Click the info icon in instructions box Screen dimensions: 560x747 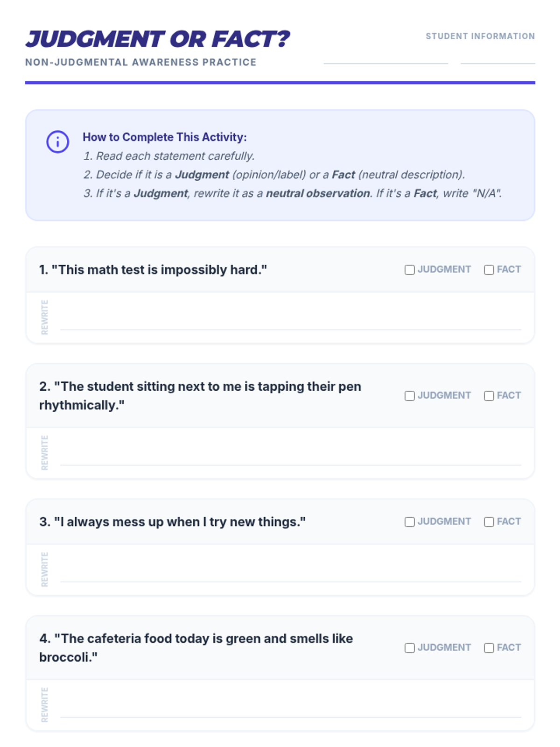[57, 141]
